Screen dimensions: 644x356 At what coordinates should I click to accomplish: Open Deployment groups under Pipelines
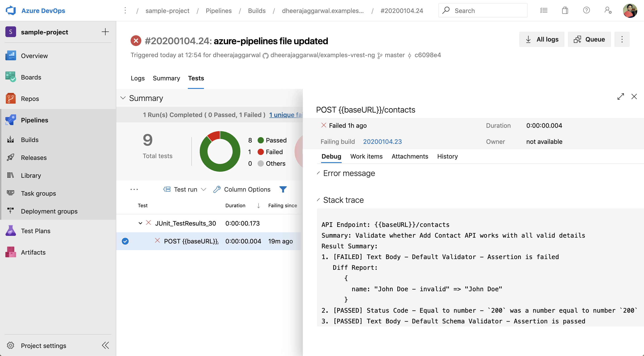pyautogui.click(x=58, y=211)
